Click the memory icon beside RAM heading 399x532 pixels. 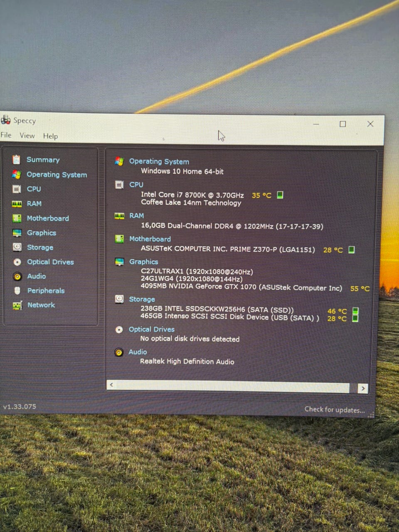click(119, 216)
